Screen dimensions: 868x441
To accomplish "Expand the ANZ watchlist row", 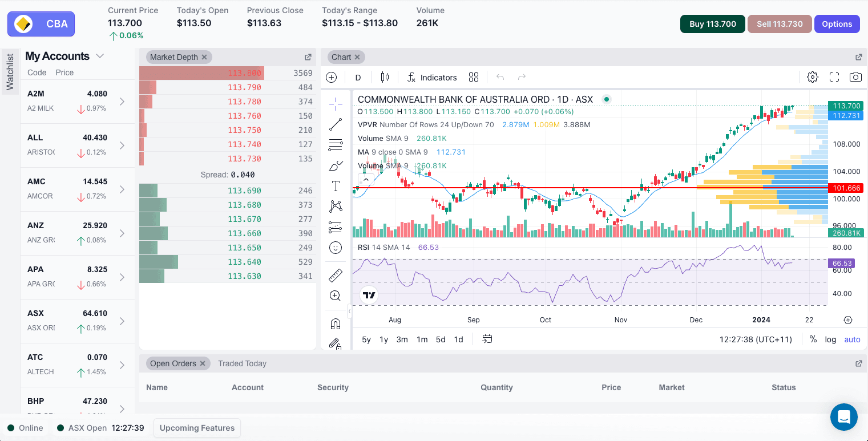I will point(122,233).
